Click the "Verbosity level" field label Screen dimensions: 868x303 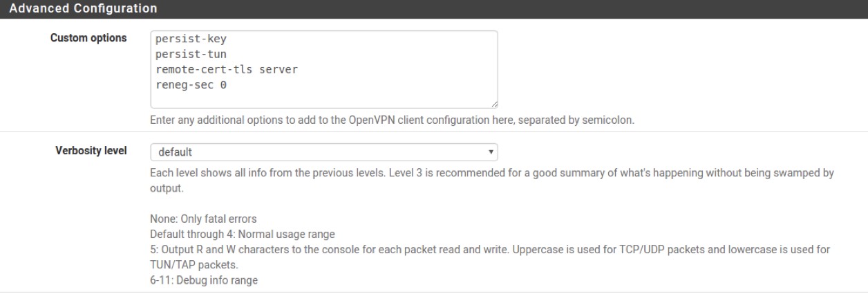coord(90,151)
